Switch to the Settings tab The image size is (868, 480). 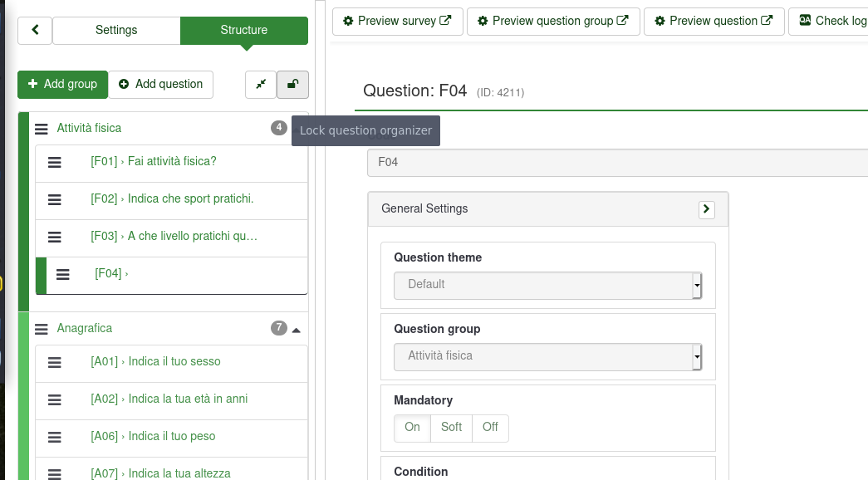(x=116, y=30)
